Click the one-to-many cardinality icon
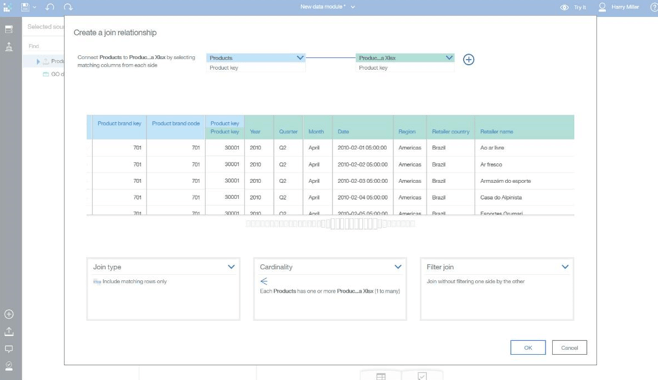The image size is (658, 380). 264,281
